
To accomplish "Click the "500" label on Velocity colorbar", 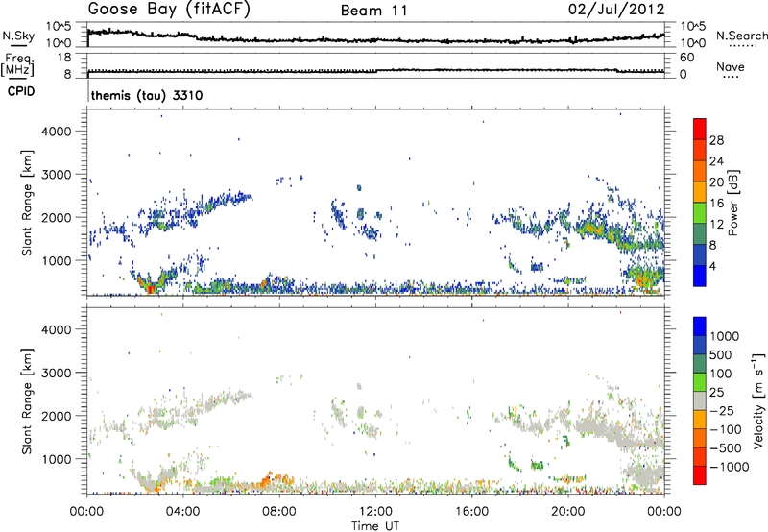I will coord(721,354).
